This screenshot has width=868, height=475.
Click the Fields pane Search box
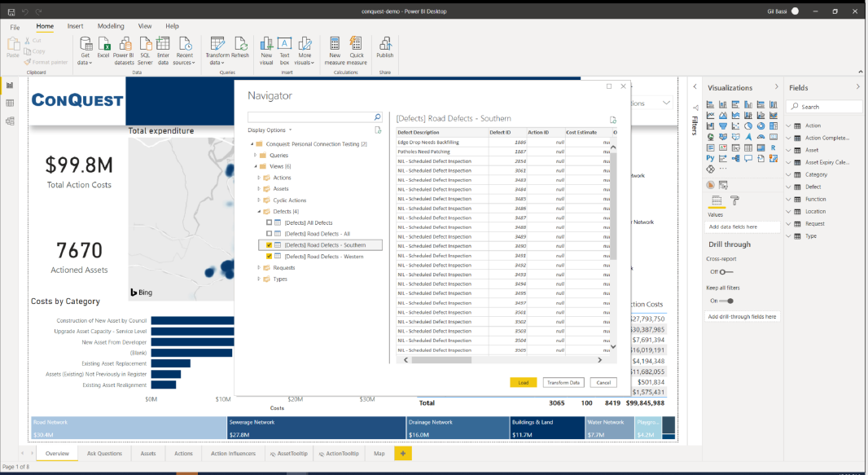coord(825,106)
